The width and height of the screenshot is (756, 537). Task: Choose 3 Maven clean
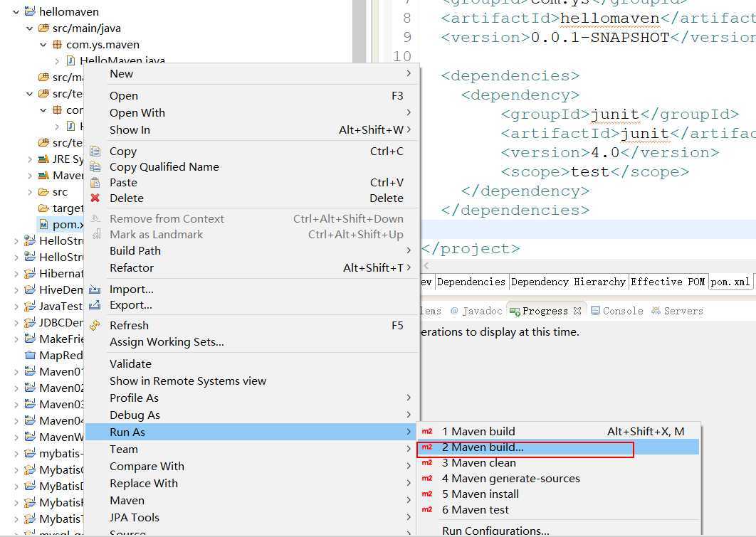(x=558, y=463)
